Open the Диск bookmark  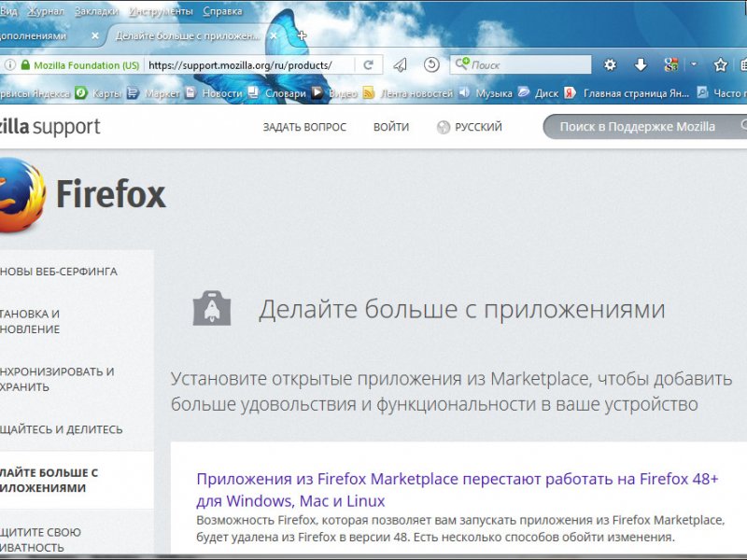[539, 92]
